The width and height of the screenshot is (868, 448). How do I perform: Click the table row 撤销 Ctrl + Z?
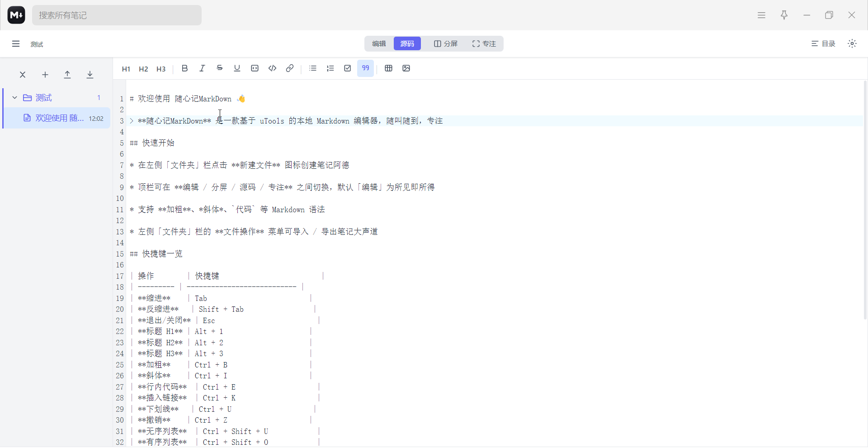(221, 420)
